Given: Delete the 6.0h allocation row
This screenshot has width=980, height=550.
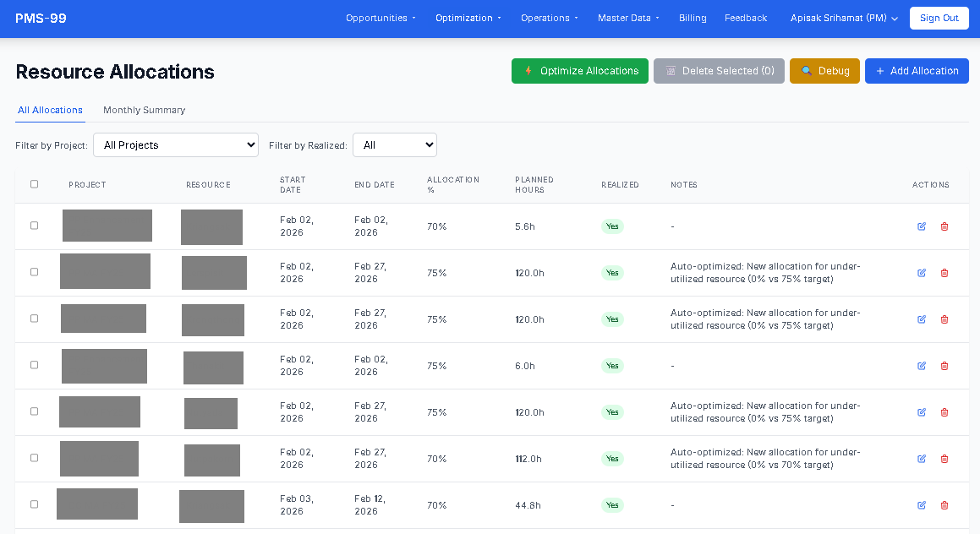Looking at the screenshot, I should (x=944, y=366).
